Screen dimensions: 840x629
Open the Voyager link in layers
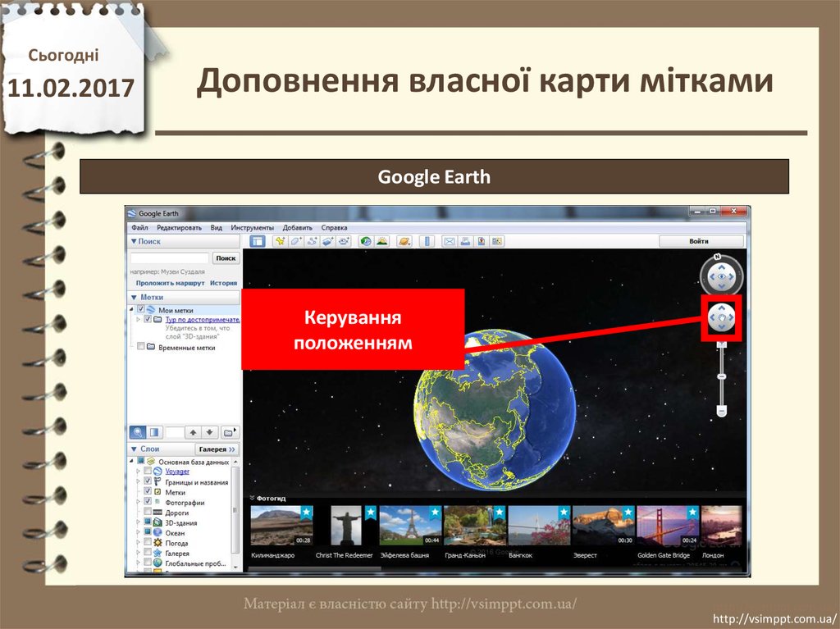(177, 472)
